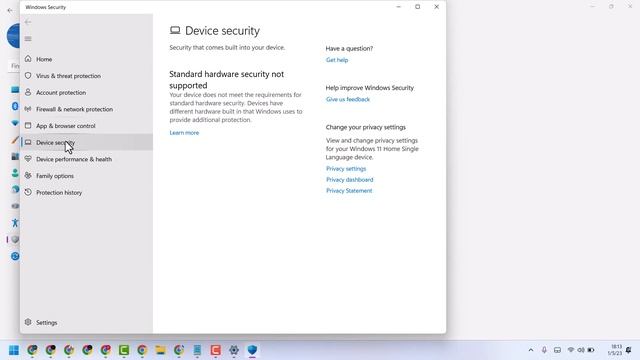
Task: Maximize the Windows Security window
Action: (x=418, y=7)
